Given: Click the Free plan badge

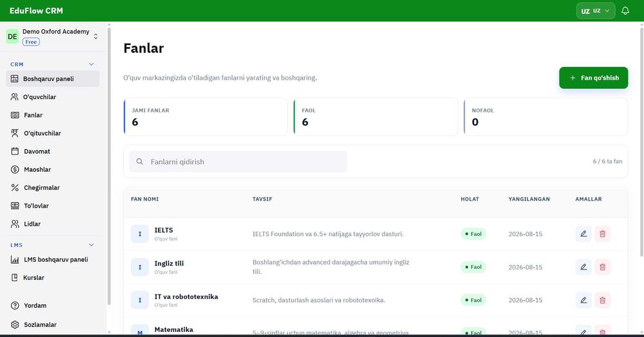Looking at the screenshot, I should [x=31, y=42].
